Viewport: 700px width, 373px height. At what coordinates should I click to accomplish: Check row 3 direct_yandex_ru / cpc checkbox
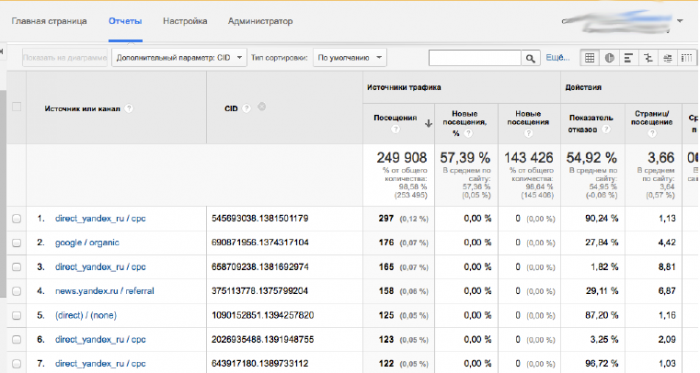coord(17,267)
